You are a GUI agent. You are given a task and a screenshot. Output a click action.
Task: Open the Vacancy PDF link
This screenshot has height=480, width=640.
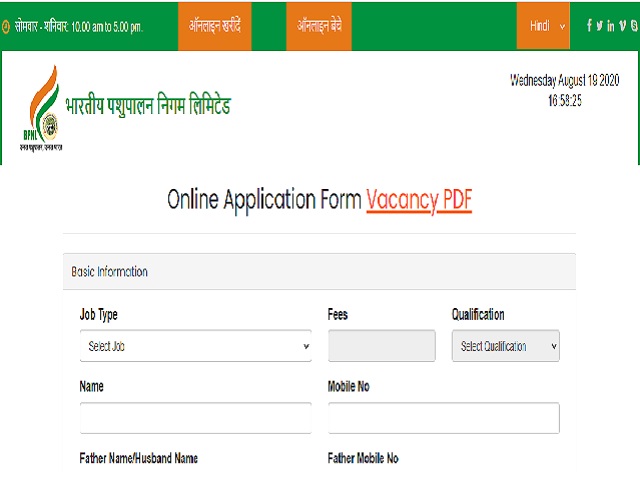click(x=419, y=200)
